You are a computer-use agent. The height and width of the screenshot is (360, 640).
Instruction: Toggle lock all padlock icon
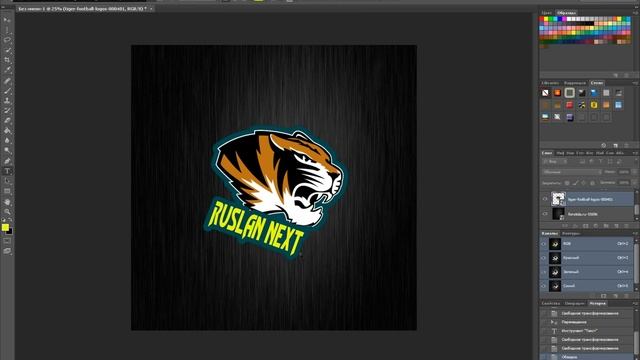pyautogui.click(x=592, y=183)
